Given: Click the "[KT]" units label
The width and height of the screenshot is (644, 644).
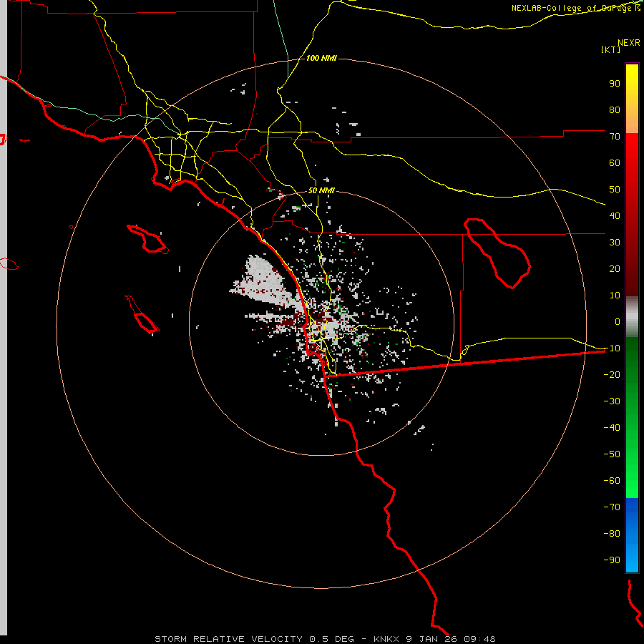Looking at the screenshot, I should point(611,49).
